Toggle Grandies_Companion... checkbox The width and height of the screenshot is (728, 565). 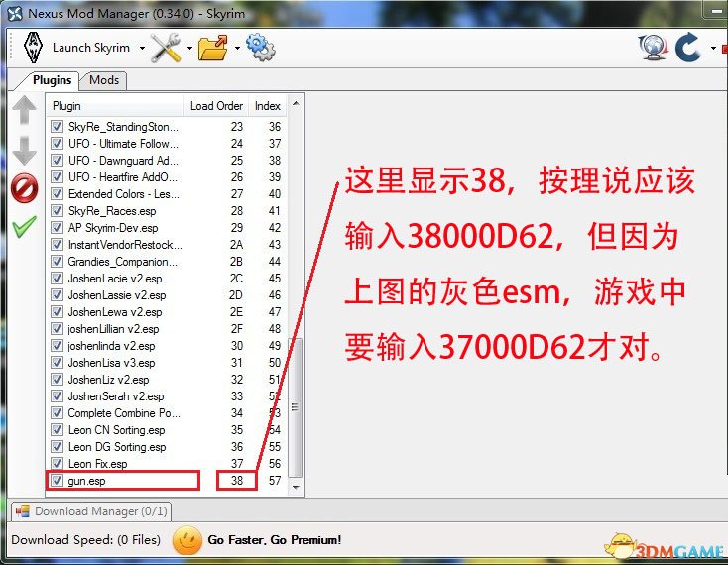(x=58, y=262)
